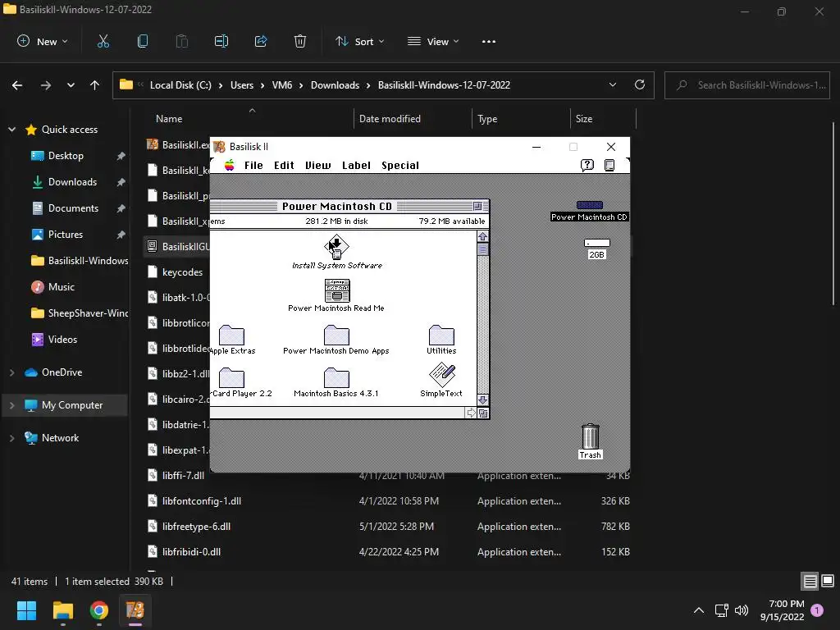Image resolution: width=840 pixels, height=630 pixels.
Task: Collapse the Quick access tree node
Action: (11, 129)
